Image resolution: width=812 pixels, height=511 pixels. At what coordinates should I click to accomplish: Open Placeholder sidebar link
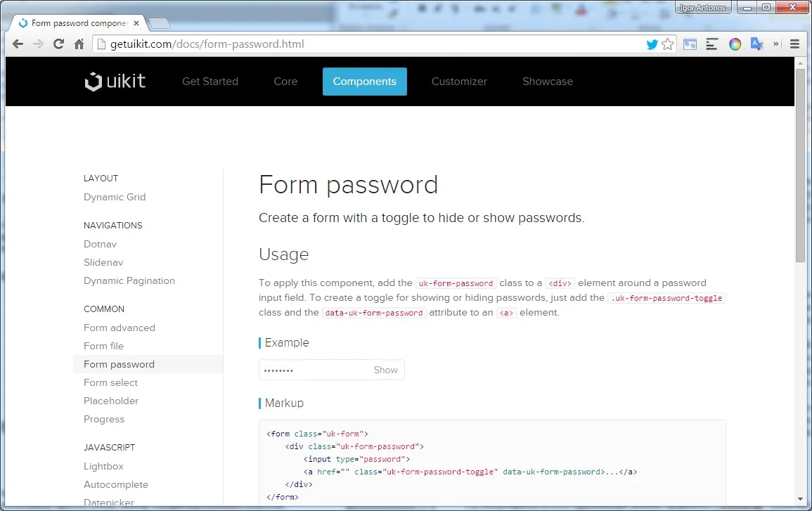pos(111,401)
